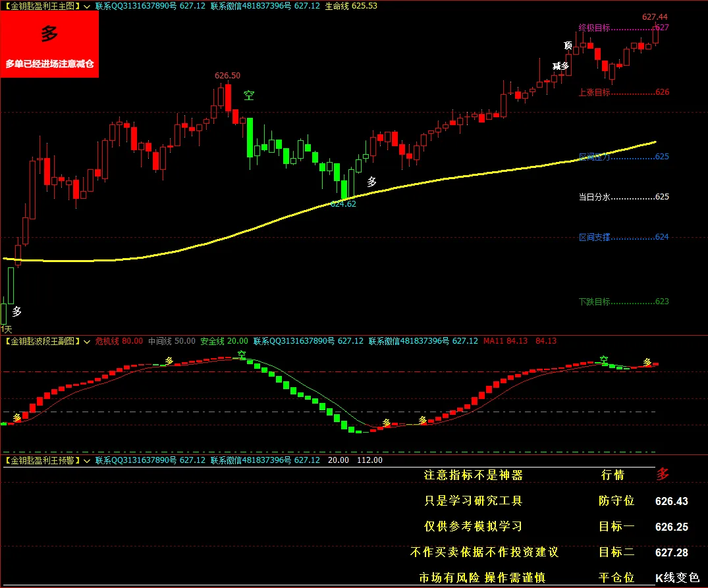Click the red 多 trend indicator beside 行情
This screenshot has height=588, width=708.
tap(663, 474)
